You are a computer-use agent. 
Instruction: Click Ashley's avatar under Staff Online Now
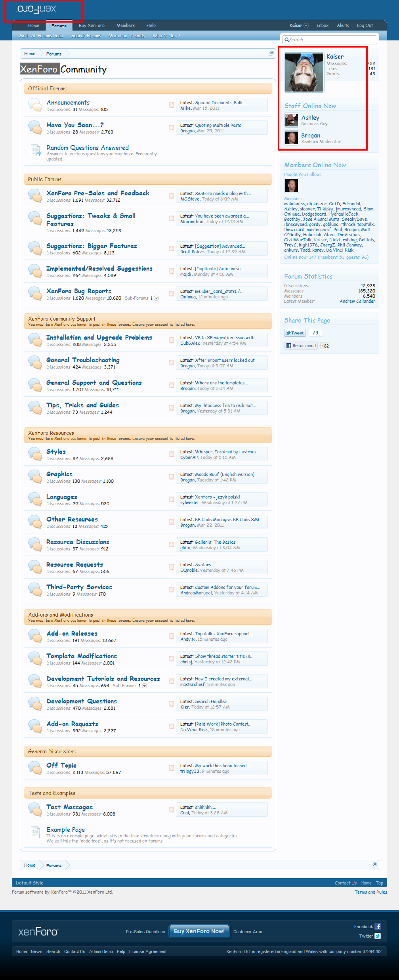(x=292, y=120)
